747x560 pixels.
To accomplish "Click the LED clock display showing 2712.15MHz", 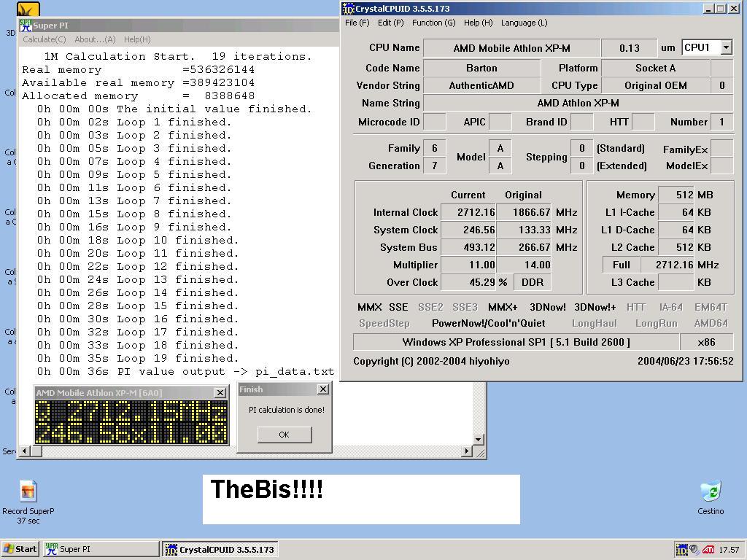I will tap(131, 421).
